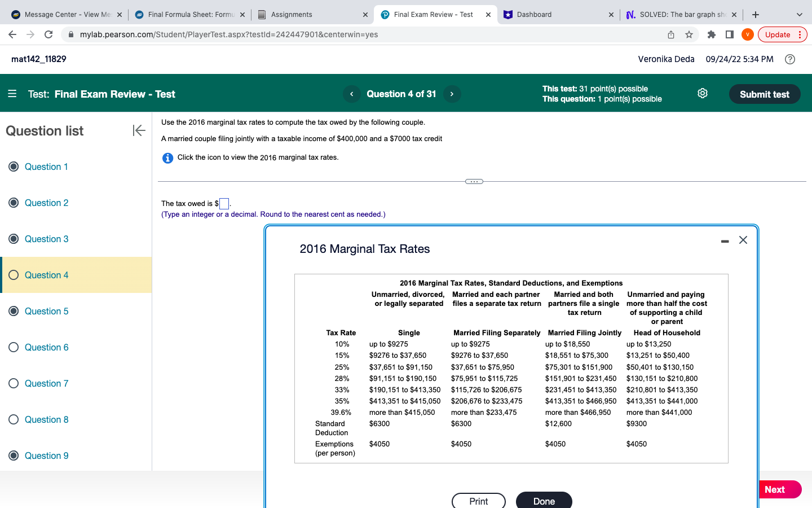Viewport: 812px width, 508px height.
Task: Open the Question 8 link
Action: tap(46, 419)
